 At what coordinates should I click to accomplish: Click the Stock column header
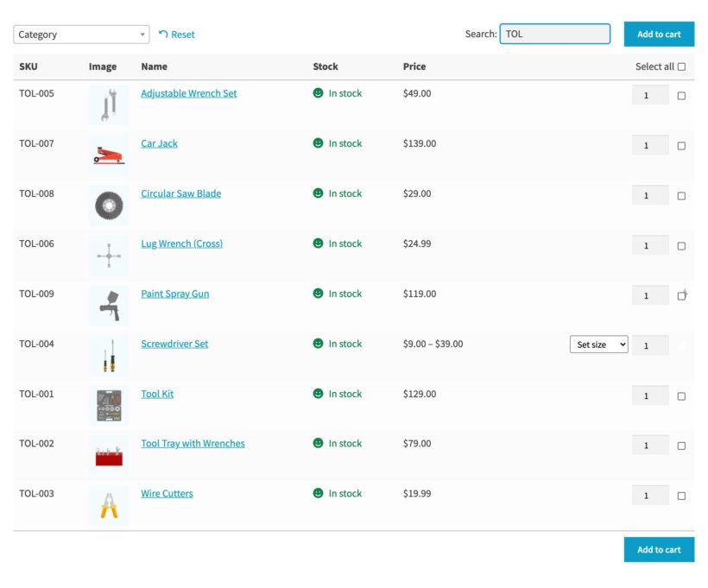326,66
